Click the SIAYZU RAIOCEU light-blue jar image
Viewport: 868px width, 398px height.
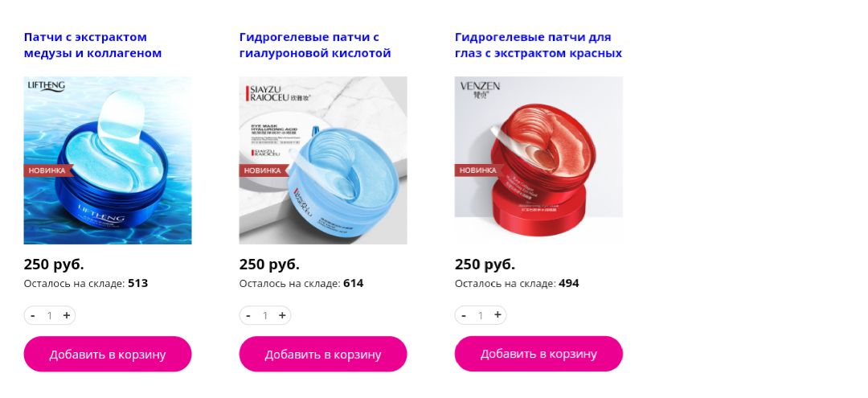tap(323, 161)
